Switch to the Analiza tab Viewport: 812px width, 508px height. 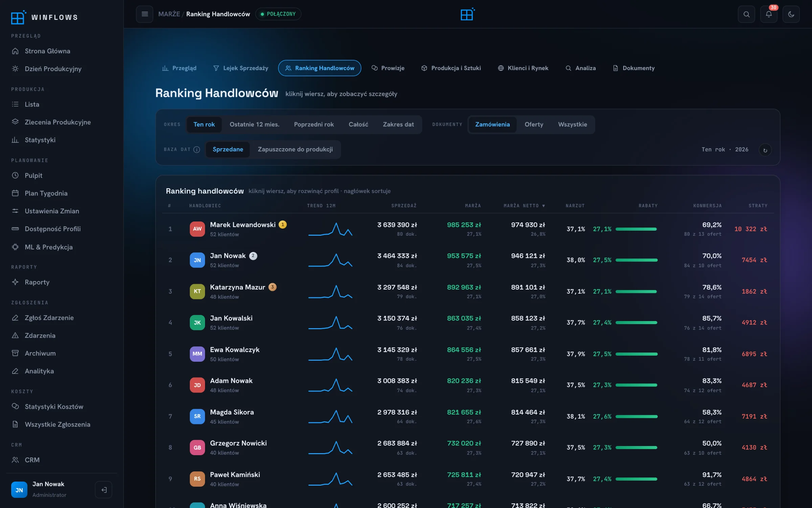(581, 68)
